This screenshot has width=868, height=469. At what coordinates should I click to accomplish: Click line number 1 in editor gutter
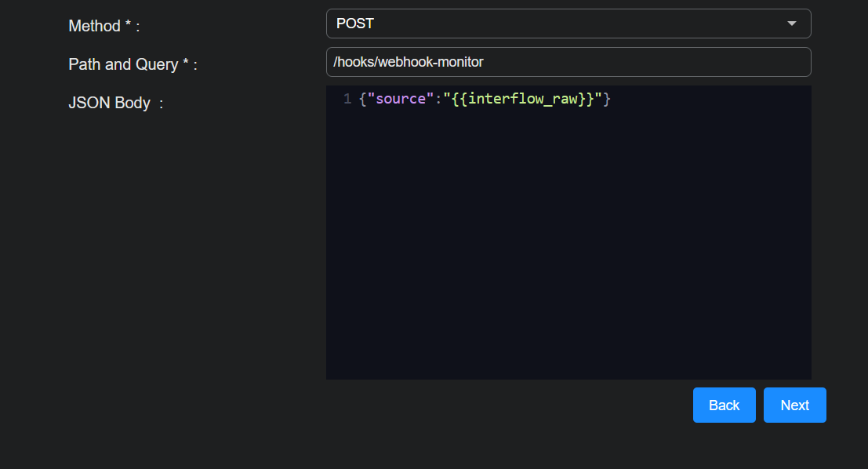click(347, 100)
